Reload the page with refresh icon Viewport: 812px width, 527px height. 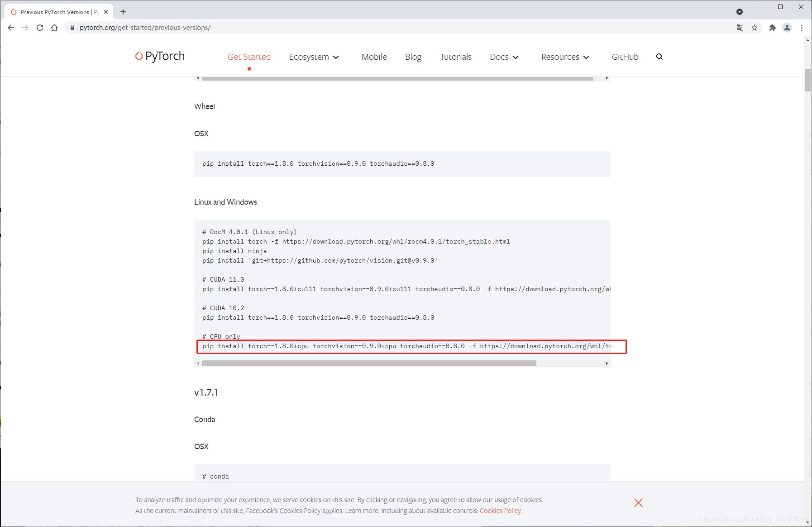(x=40, y=28)
